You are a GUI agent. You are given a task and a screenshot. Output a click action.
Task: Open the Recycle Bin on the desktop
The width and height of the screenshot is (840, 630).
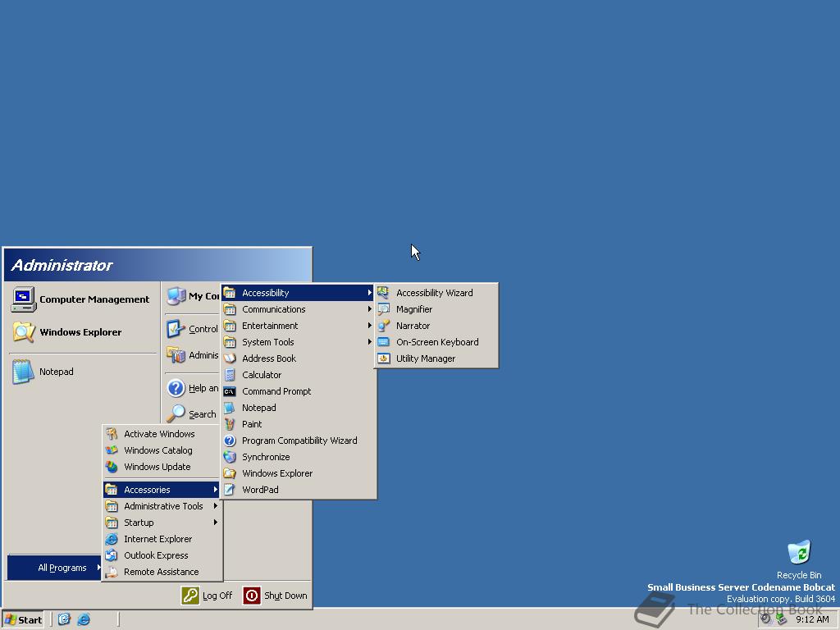799,559
